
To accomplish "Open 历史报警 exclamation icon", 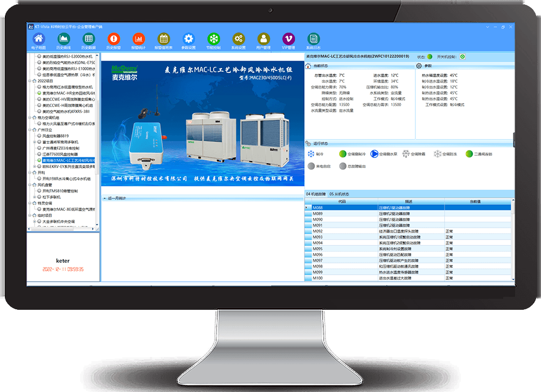I will (x=114, y=38).
